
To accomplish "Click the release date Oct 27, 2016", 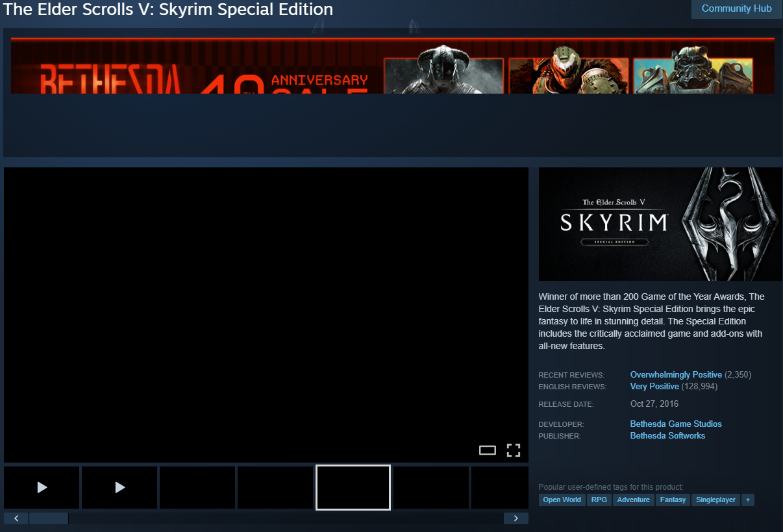I will pyautogui.click(x=654, y=404).
